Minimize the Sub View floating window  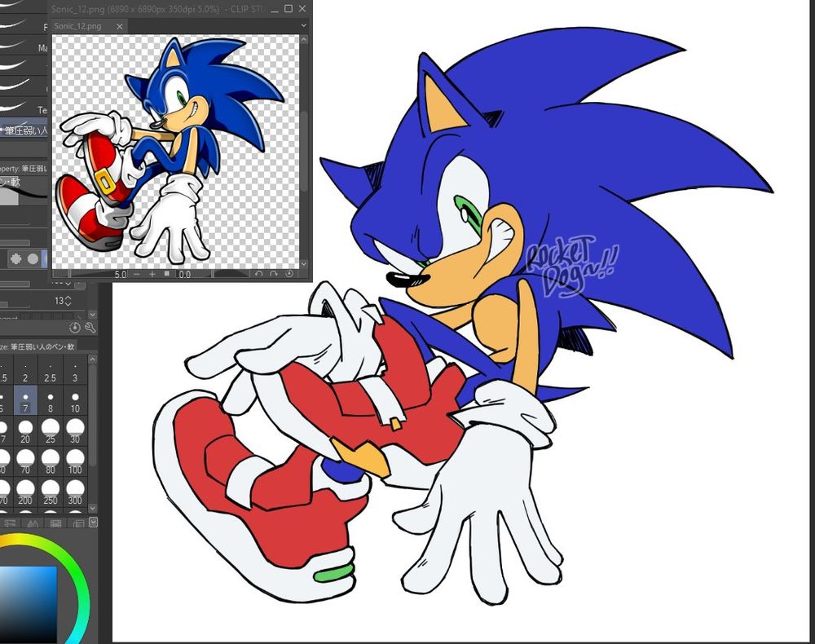click(x=275, y=9)
